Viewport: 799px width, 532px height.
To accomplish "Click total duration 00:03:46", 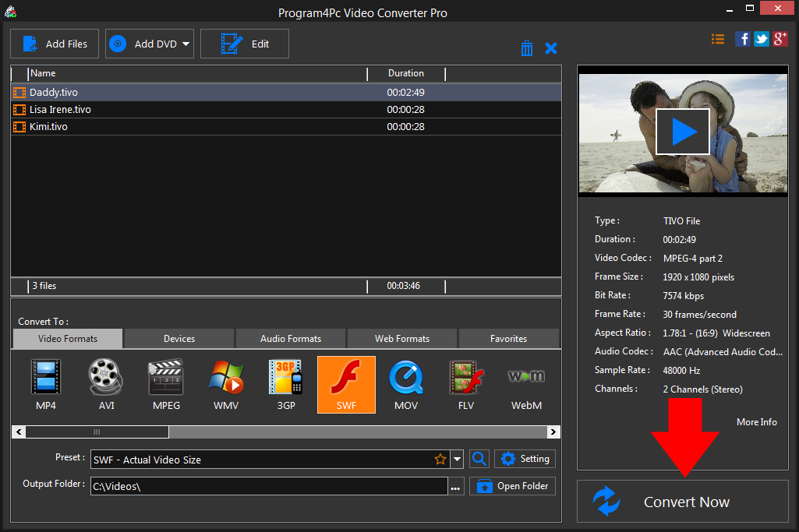I will 404,286.
